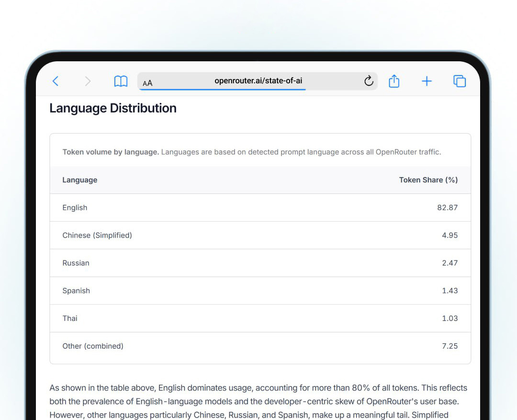Viewport: 517px width, 420px height.
Task: Add a new tab with the plus icon
Action: [x=427, y=81]
